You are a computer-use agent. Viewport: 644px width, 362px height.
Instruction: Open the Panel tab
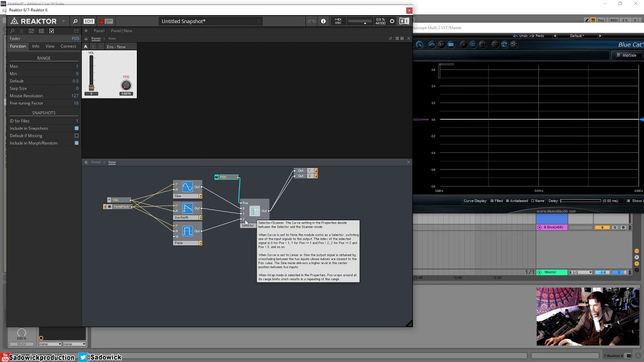pyautogui.click(x=99, y=31)
